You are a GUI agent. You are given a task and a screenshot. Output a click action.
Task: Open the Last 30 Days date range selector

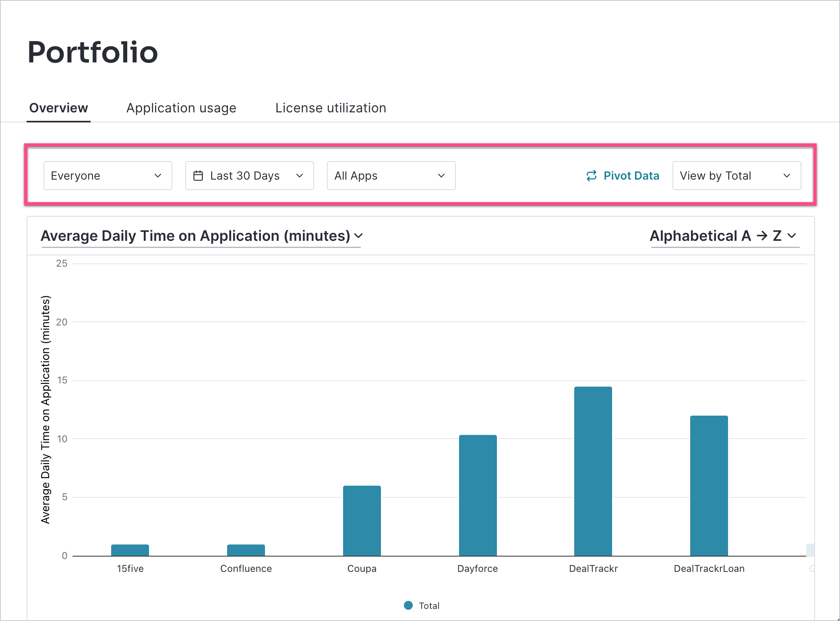(x=249, y=176)
